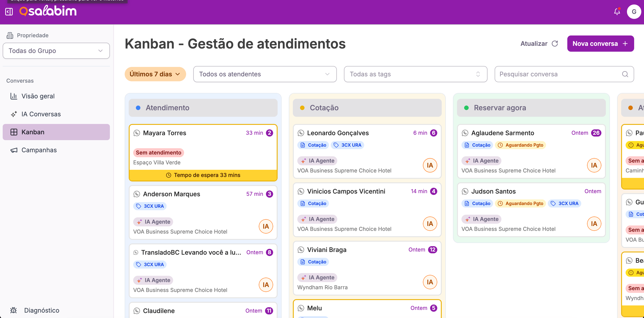Collapse the sidebar panel icon

tap(9, 11)
